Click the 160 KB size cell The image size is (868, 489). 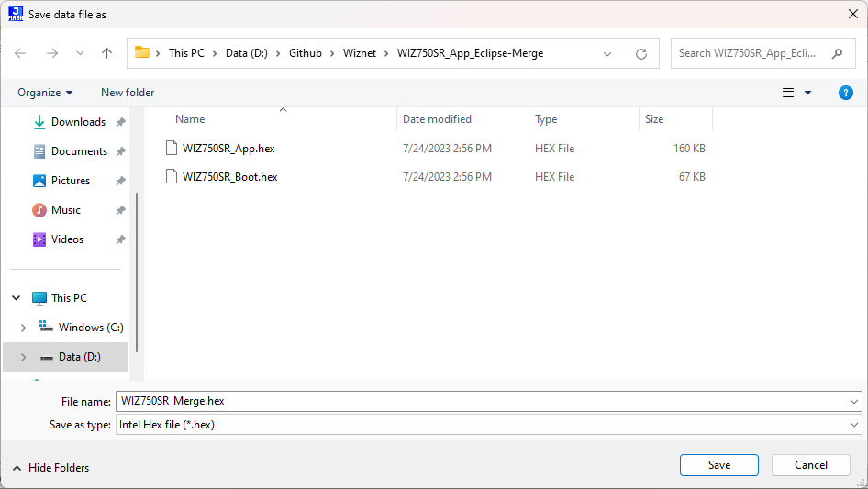tap(689, 149)
